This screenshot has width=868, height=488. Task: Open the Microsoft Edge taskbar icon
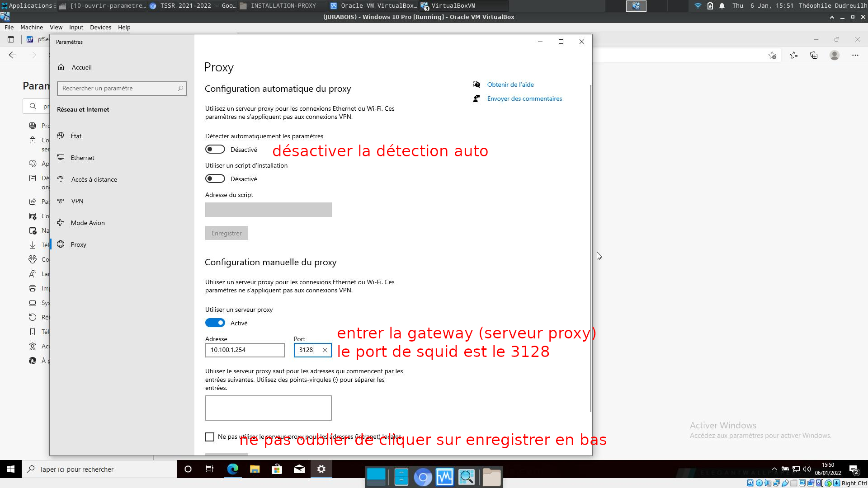[232, 469]
